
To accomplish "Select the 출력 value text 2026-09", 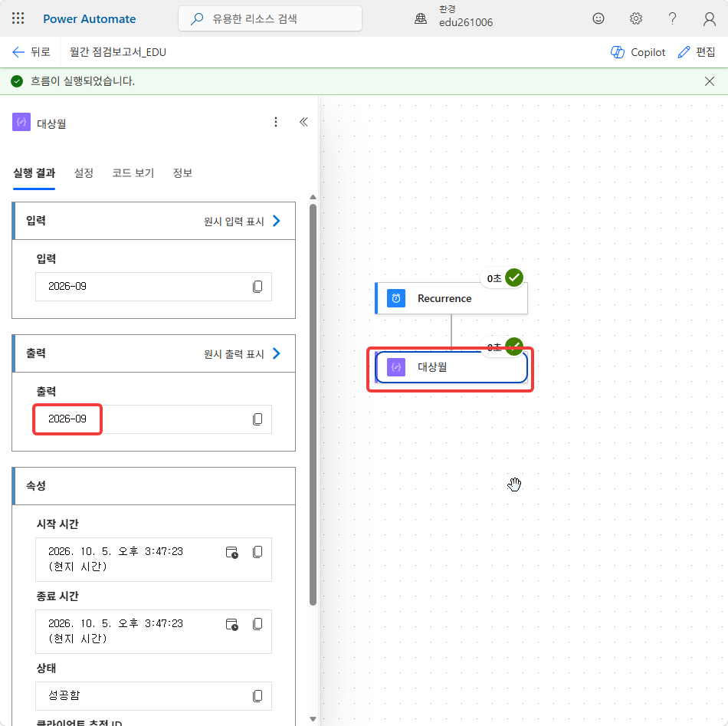I will pyautogui.click(x=67, y=419).
